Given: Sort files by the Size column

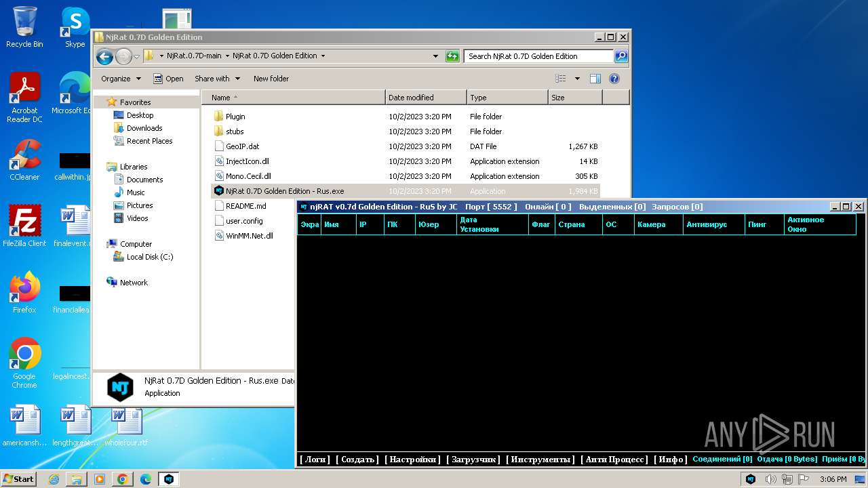Looking at the screenshot, I should point(575,98).
